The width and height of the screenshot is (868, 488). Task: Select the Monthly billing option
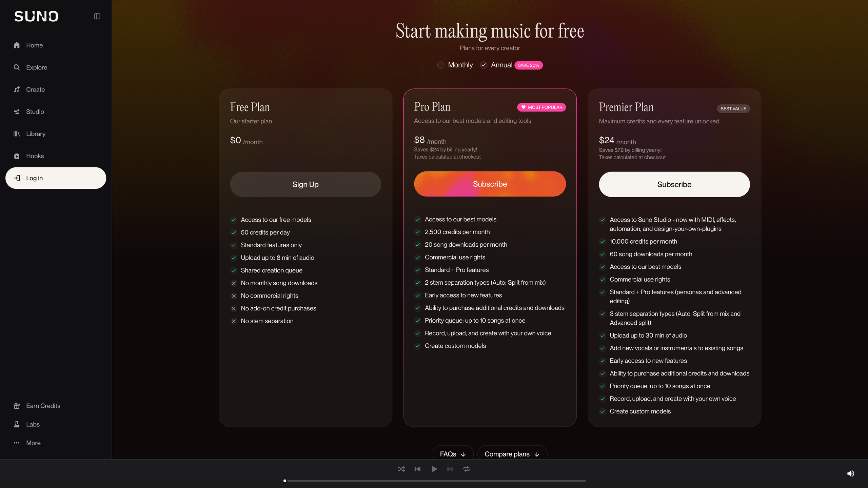click(455, 65)
